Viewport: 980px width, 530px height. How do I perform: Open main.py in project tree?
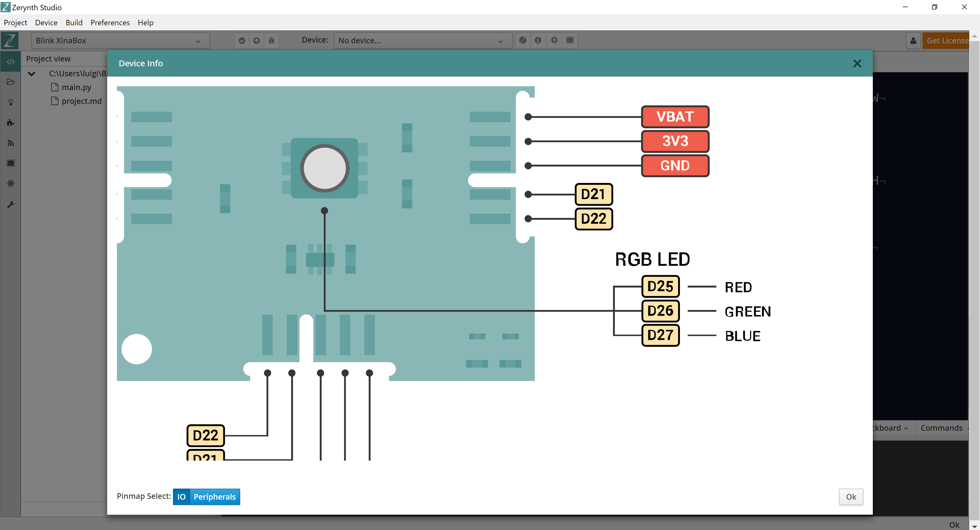pyautogui.click(x=77, y=87)
